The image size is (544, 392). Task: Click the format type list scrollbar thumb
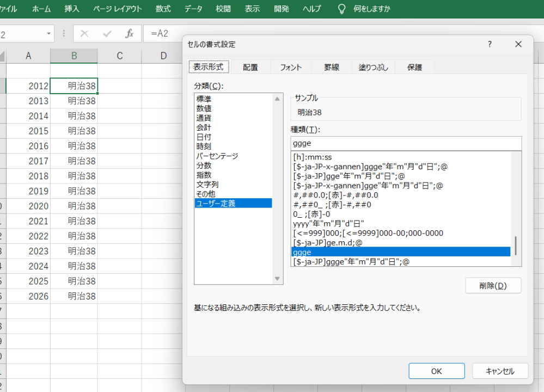tap(516, 246)
